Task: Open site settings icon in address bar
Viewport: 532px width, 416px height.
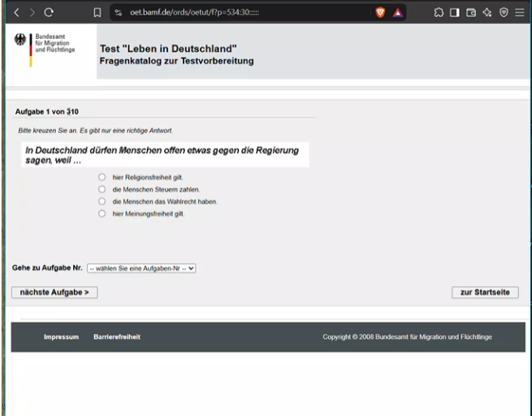Action: [118, 12]
